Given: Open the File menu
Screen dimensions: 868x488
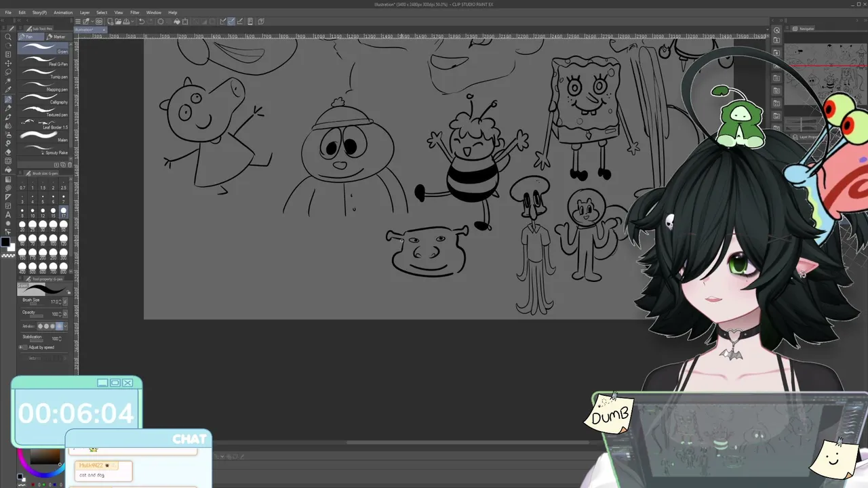Looking at the screenshot, I should tap(8, 12).
